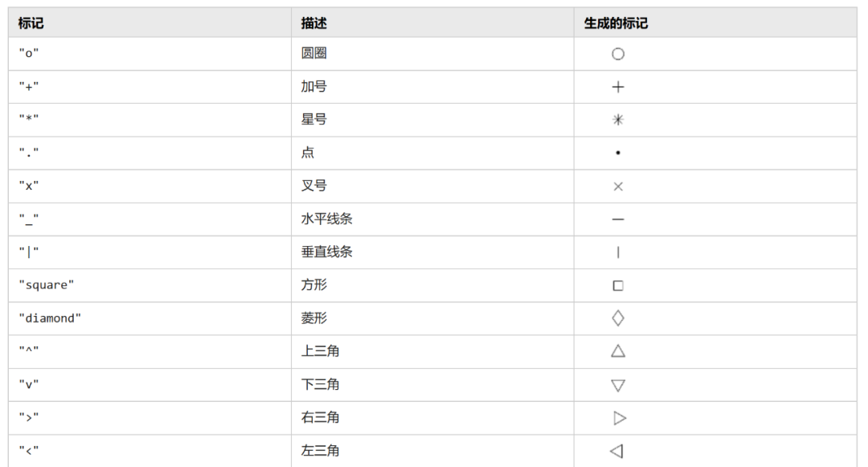Click the upward-pointing triangle symbol
This screenshot has width=868, height=467.
(618, 351)
